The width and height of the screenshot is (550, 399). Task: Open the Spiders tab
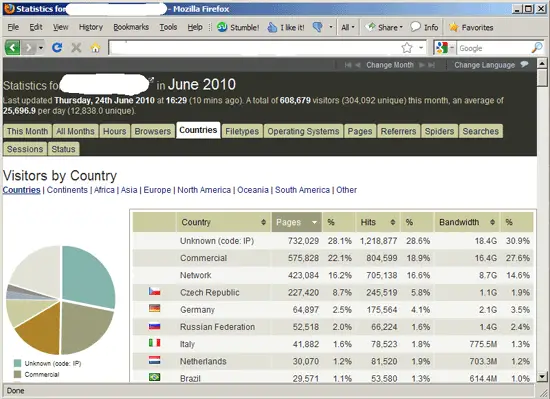(x=440, y=131)
